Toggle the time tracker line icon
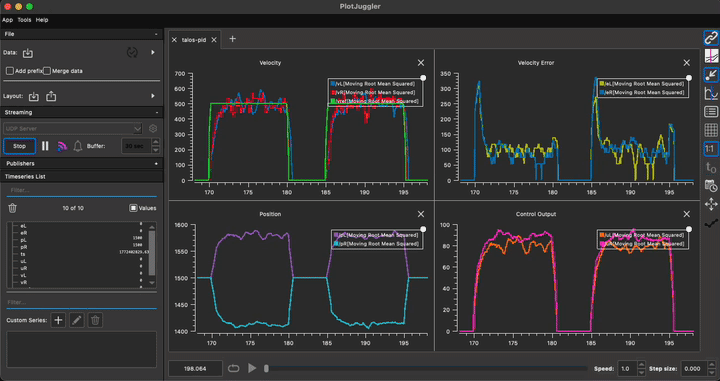This screenshot has width=720, height=381. pyautogui.click(x=711, y=56)
